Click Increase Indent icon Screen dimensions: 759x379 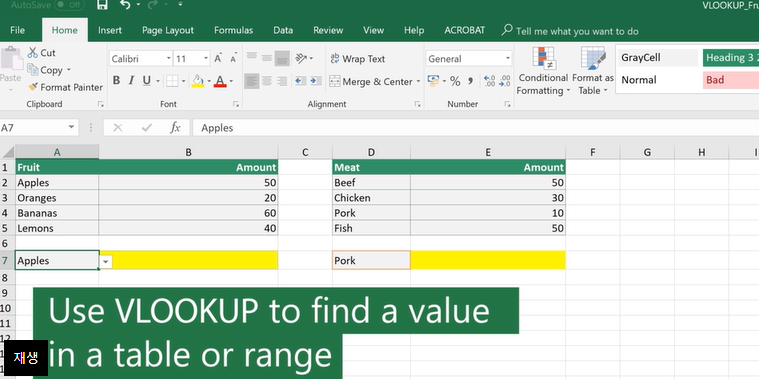click(316, 81)
